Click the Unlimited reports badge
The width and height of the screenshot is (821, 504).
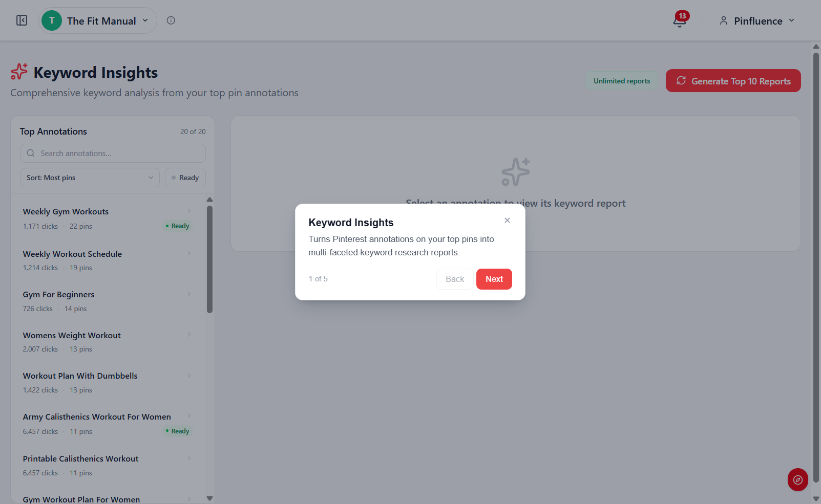[622, 81]
